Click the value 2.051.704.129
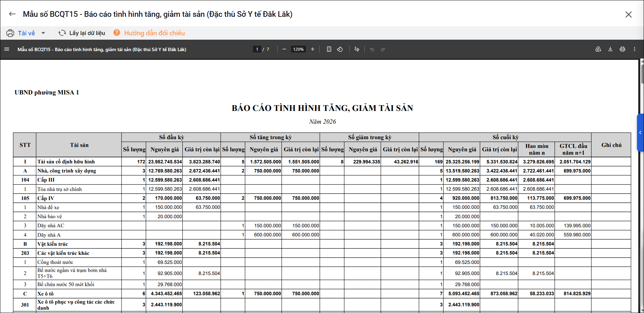644x313 pixels. [575, 162]
